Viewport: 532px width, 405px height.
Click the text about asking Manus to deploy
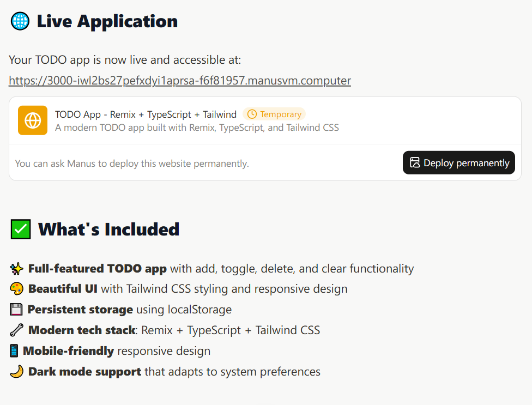pyautogui.click(x=132, y=164)
